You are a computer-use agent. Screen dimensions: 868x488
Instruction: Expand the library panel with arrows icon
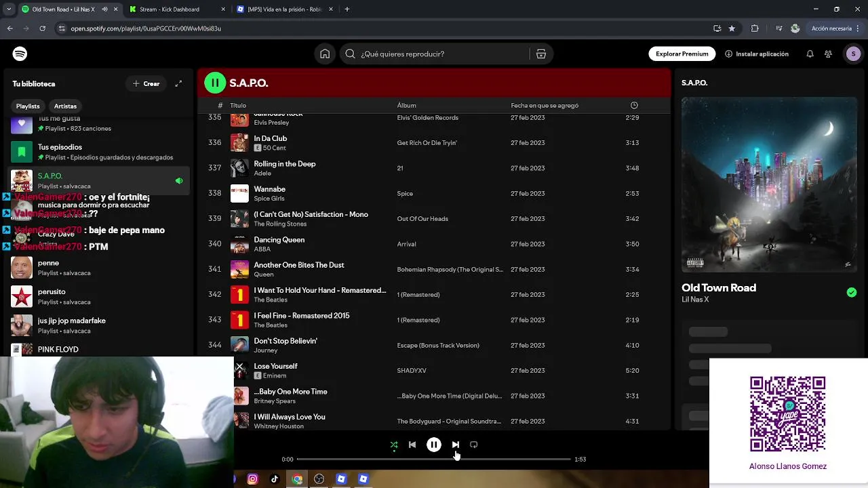(x=178, y=83)
